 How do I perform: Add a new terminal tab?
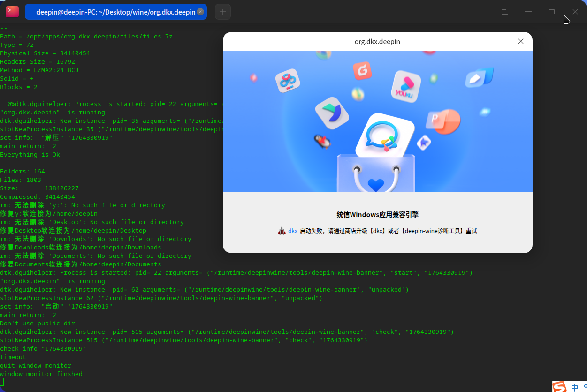[223, 12]
